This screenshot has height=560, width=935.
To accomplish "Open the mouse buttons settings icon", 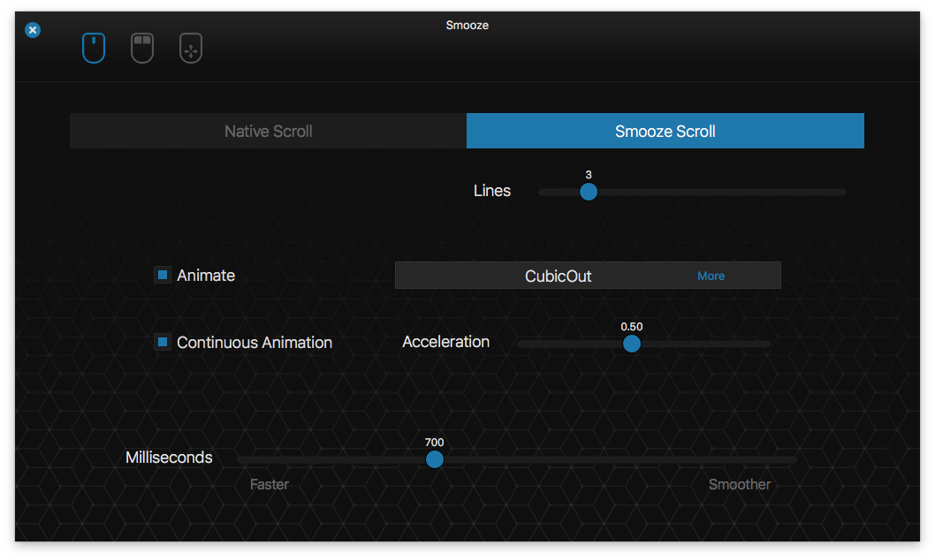I will pyautogui.click(x=142, y=48).
